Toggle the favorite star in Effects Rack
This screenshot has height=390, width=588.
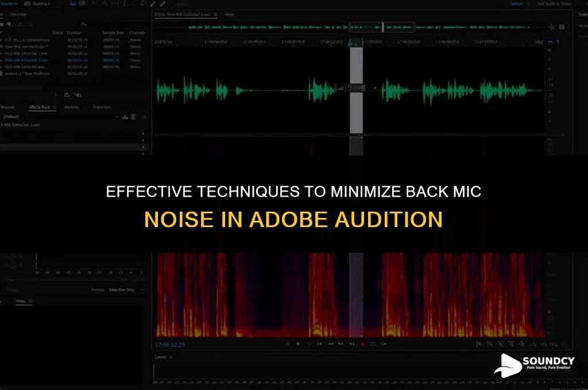[x=144, y=117]
